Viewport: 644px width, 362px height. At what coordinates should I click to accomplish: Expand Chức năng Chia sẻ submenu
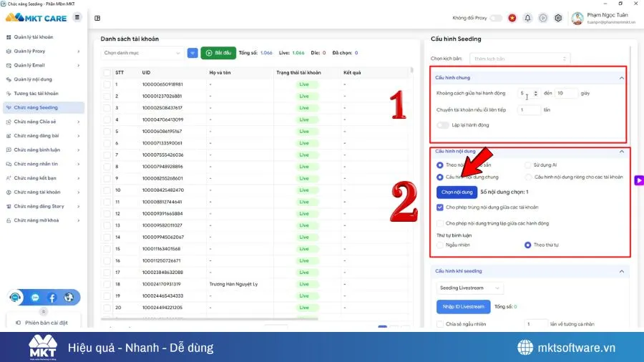78,122
